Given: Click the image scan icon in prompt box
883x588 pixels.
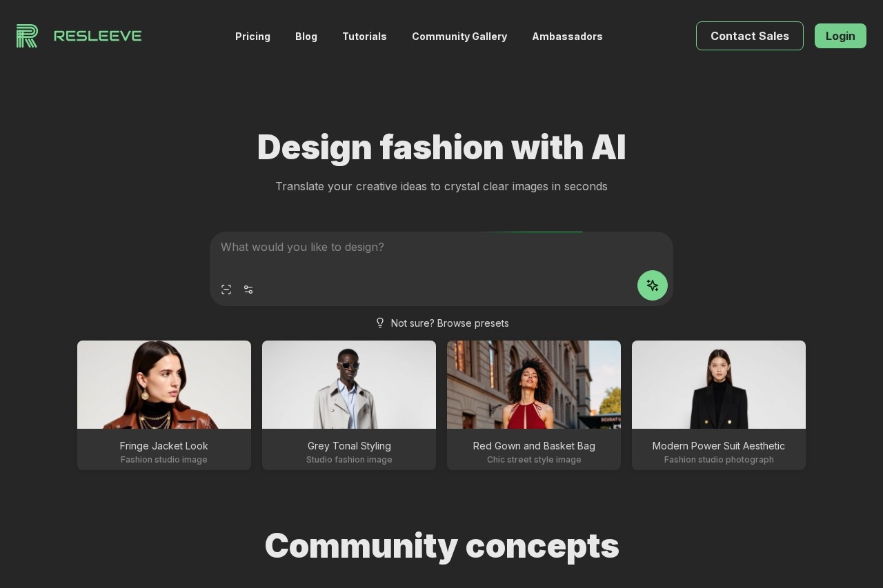Looking at the screenshot, I should coord(226,290).
